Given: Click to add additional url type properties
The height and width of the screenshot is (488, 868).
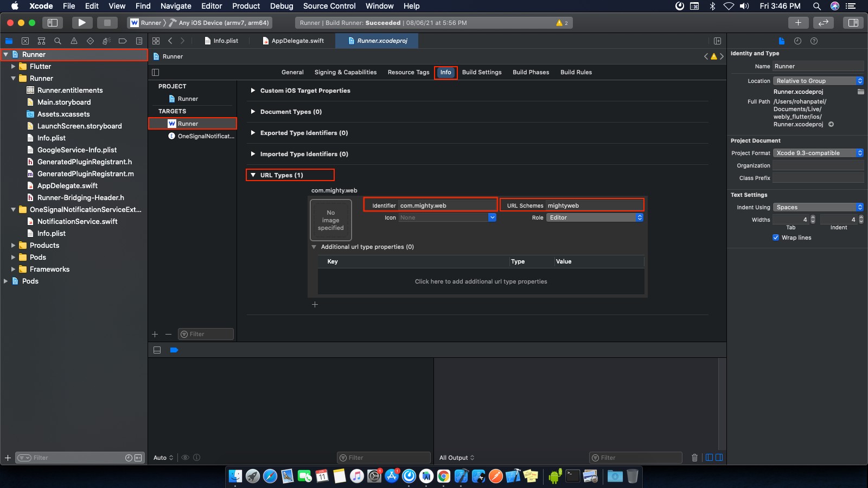Looking at the screenshot, I should [x=481, y=281].
